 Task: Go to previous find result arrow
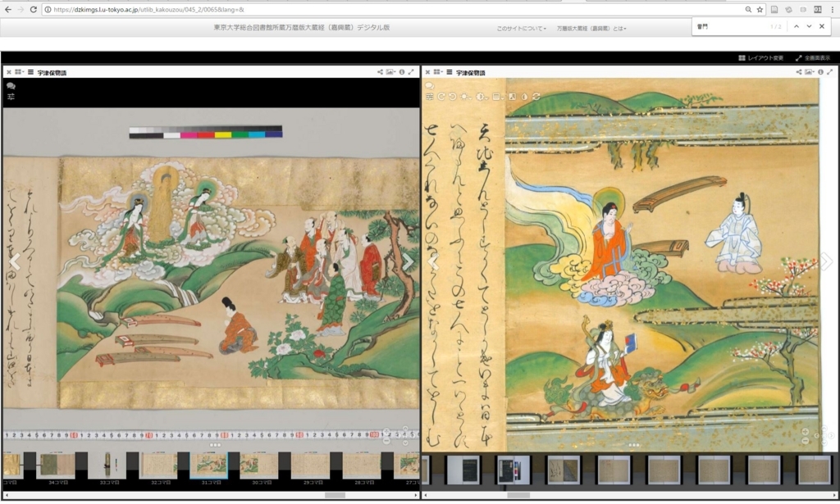click(797, 26)
